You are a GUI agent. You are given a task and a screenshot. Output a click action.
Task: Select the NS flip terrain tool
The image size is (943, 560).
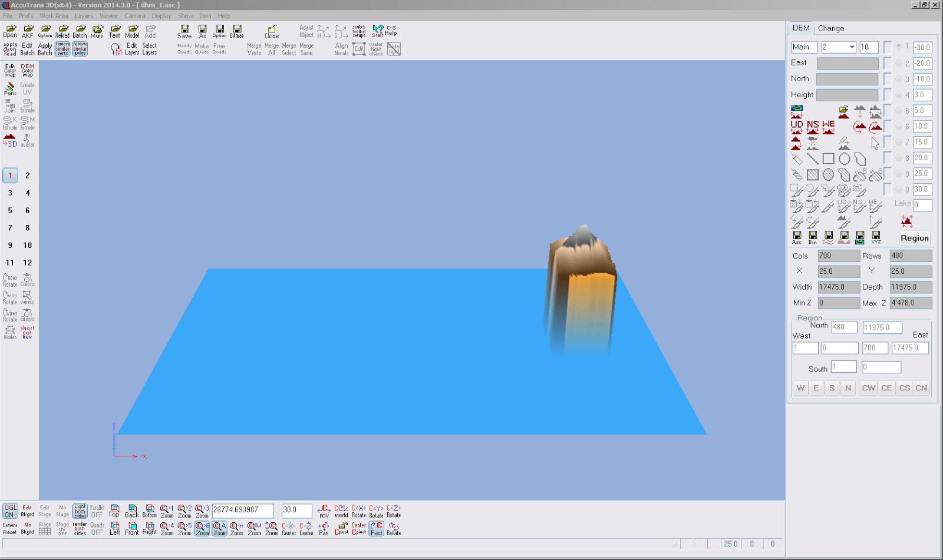click(x=813, y=126)
